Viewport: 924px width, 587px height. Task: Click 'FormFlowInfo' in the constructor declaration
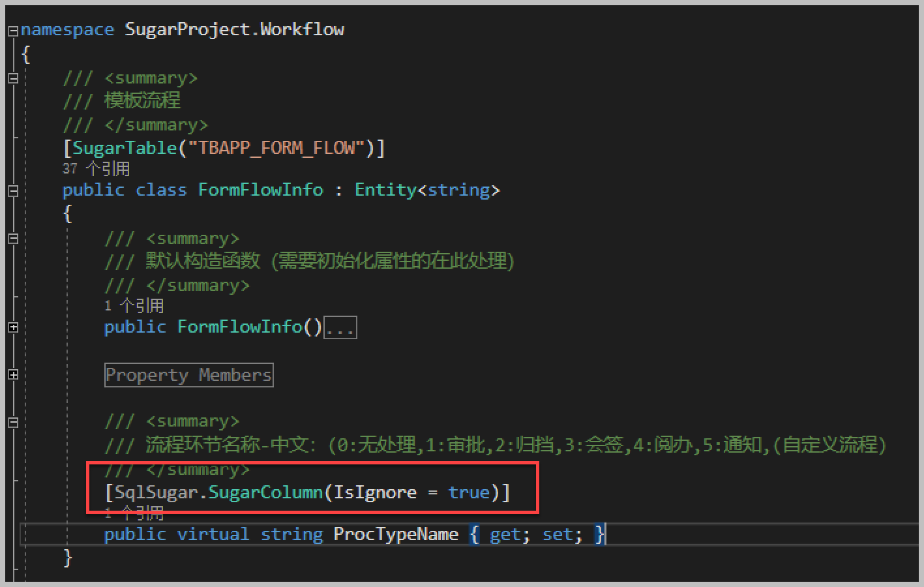[239, 327]
